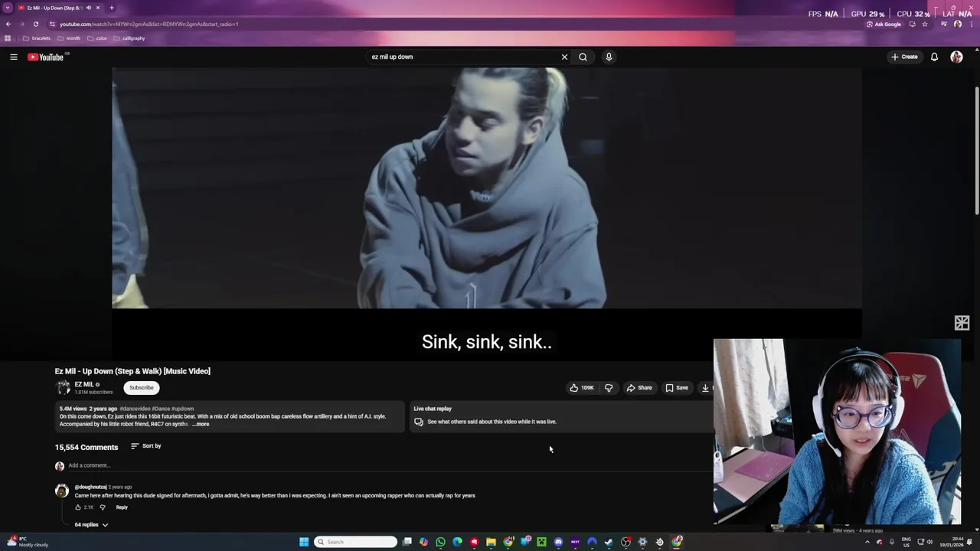
Task: Dislike the @doughnutzaj comment
Action: click(103, 507)
